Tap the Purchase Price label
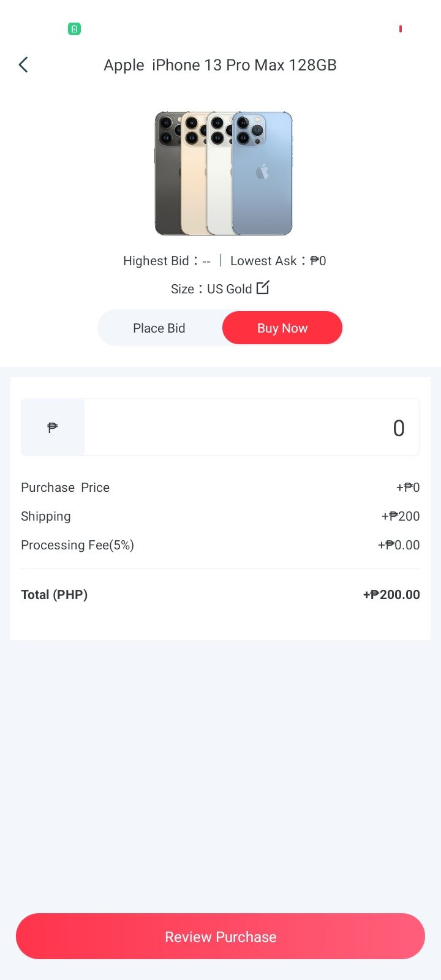441x980 pixels. [x=65, y=488]
